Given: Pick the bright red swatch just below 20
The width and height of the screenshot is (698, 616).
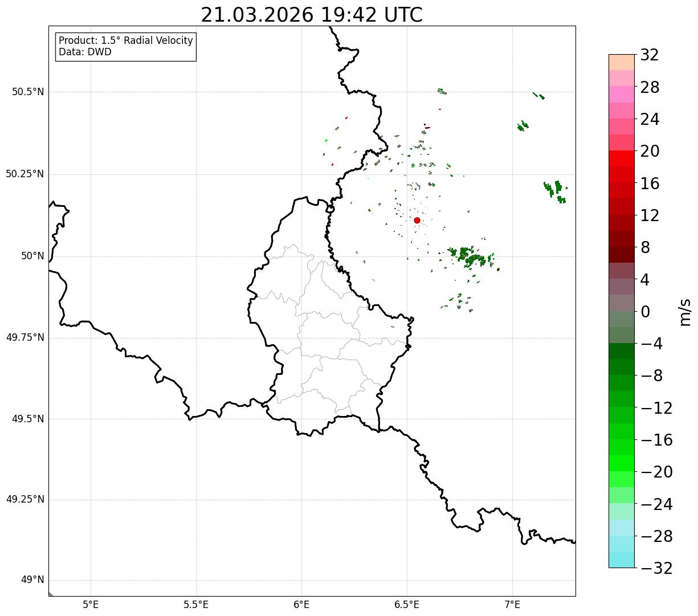Looking at the screenshot, I should tap(622, 158).
